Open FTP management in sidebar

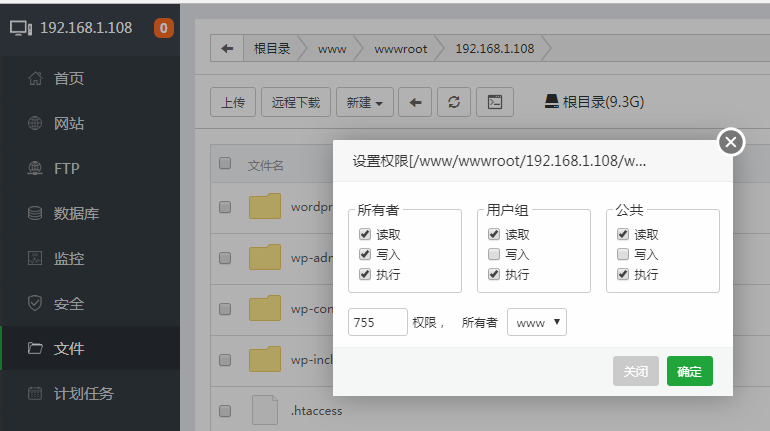click(x=90, y=168)
